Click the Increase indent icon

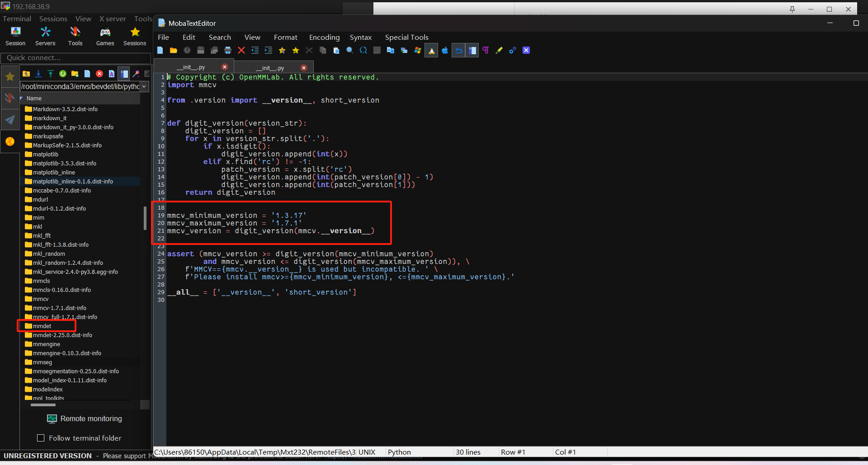[269, 50]
